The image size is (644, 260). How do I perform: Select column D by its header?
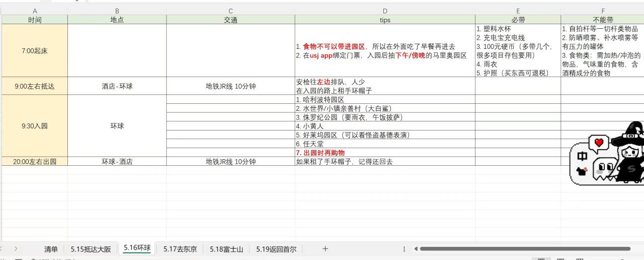tap(385, 11)
